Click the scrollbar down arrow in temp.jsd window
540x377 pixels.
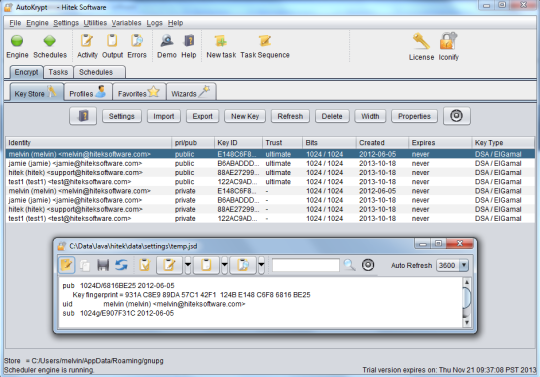pyautogui.click(x=467, y=322)
